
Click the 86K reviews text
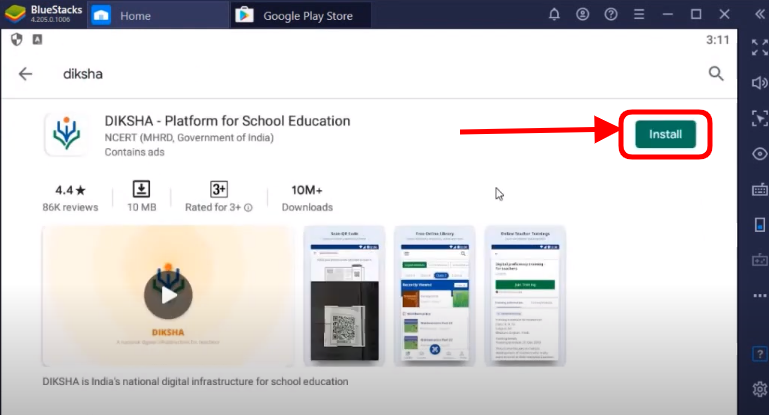70,208
